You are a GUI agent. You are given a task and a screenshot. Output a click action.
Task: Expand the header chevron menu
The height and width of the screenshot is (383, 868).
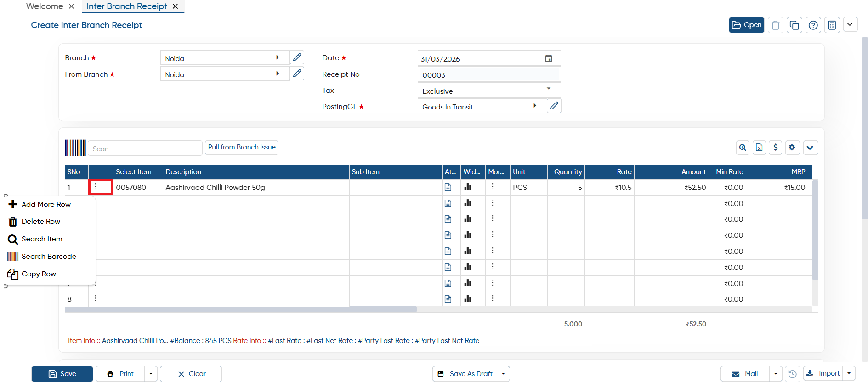[x=850, y=25]
